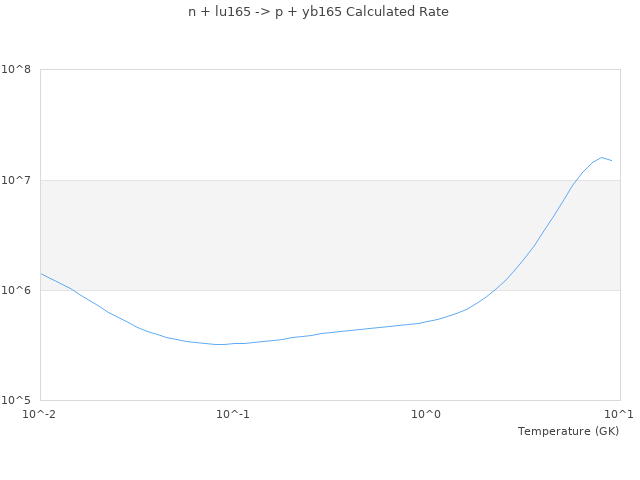Click the chart title text

(318, 12)
